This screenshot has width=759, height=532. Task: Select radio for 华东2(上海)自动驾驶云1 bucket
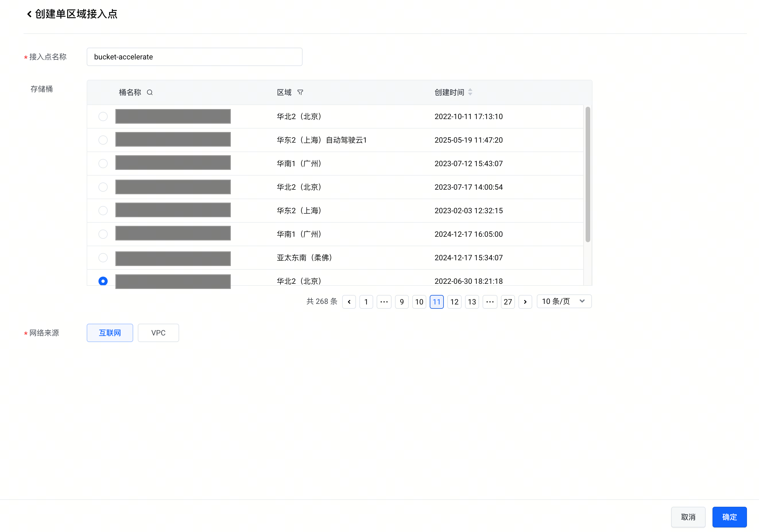(103, 140)
